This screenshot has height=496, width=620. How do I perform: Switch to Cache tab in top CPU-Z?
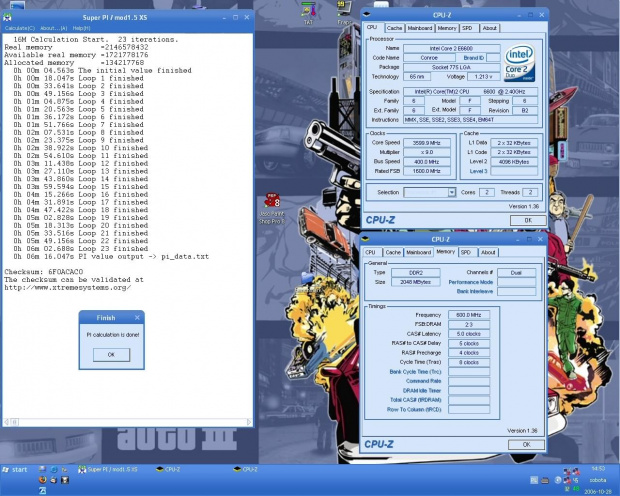(394, 28)
